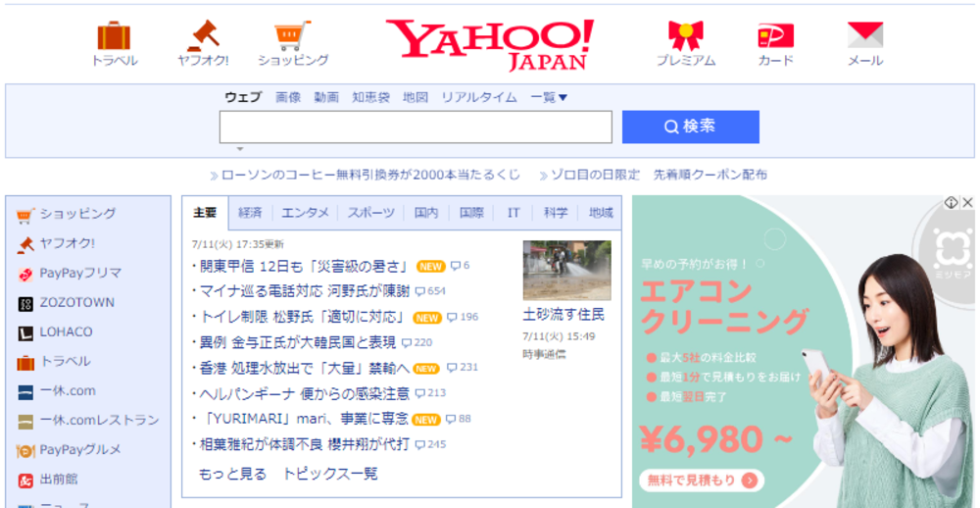Open the ショッピング cart icon in header

[292, 35]
